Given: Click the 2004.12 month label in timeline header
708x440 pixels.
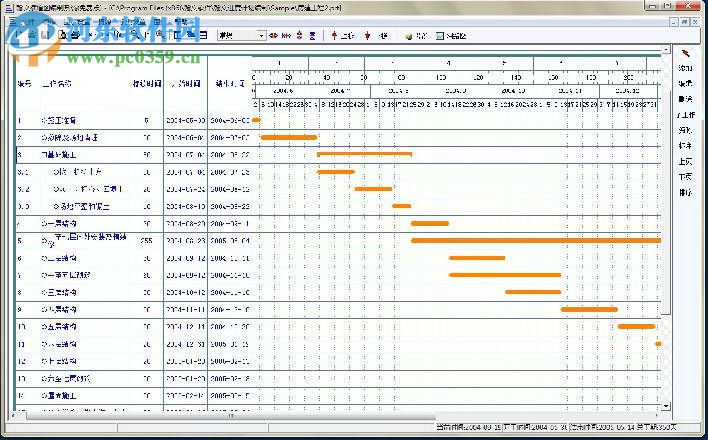Looking at the screenshot, I should click(628, 91).
